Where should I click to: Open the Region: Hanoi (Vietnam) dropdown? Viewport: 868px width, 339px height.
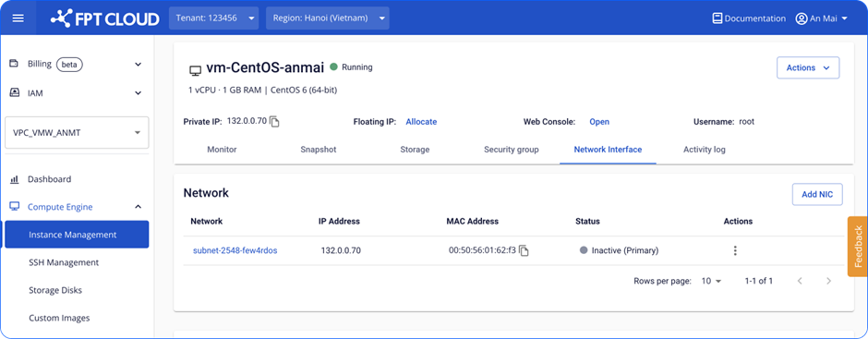pos(327,18)
